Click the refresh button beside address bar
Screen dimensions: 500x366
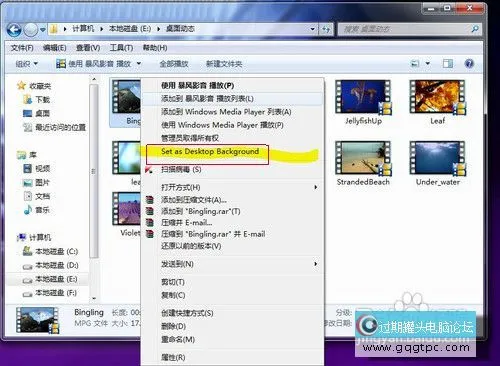(326, 29)
